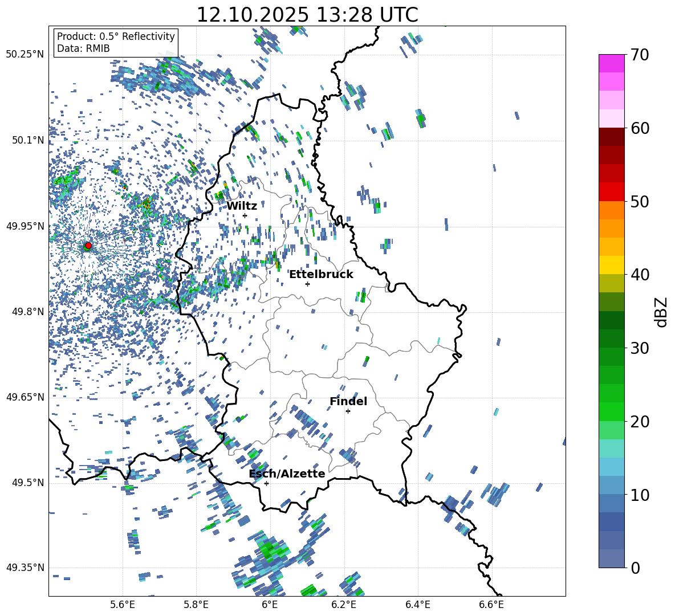
Task: Click the dark green colorbar swatch near 30
Action: coord(611,338)
